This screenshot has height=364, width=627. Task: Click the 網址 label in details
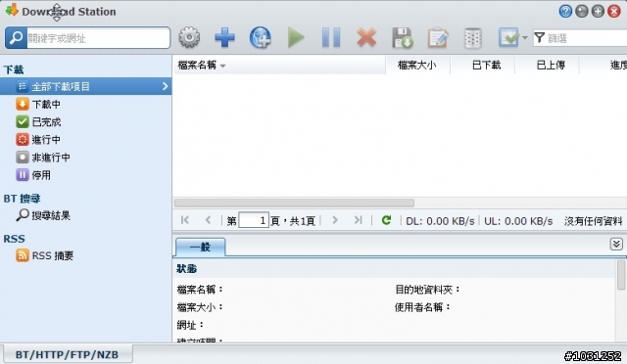pos(191,325)
